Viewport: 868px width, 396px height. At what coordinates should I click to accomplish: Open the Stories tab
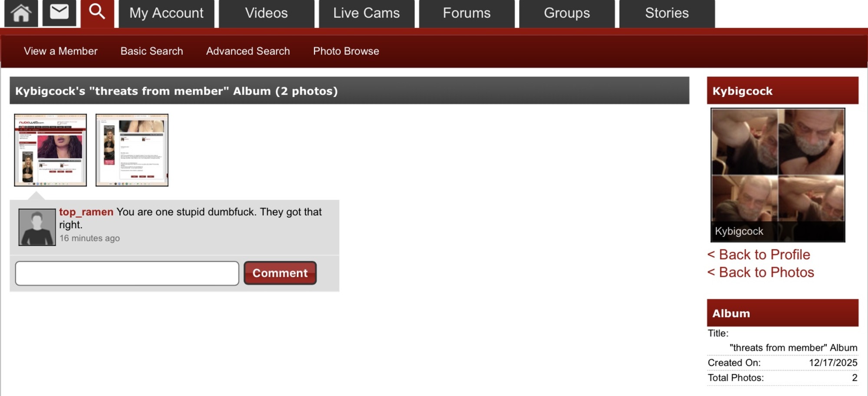pyautogui.click(x=667, y=13)
